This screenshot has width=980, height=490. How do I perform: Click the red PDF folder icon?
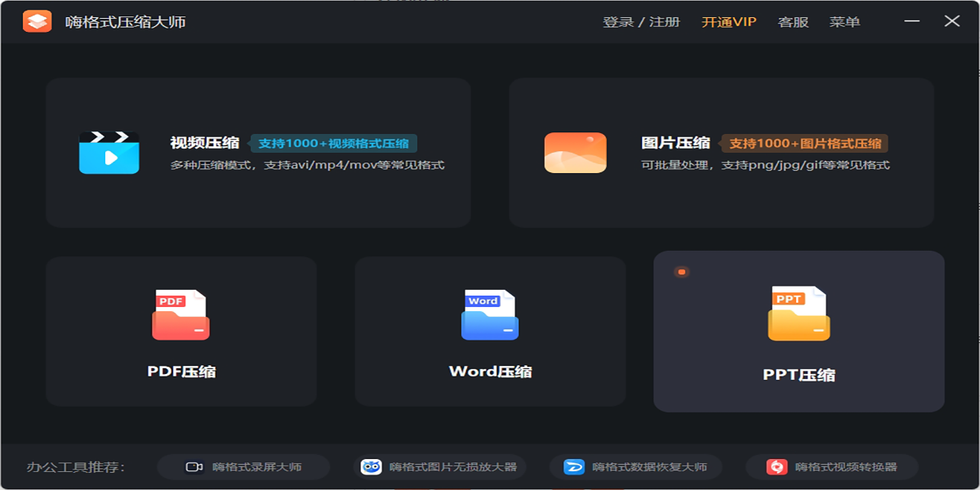(180, 315)
